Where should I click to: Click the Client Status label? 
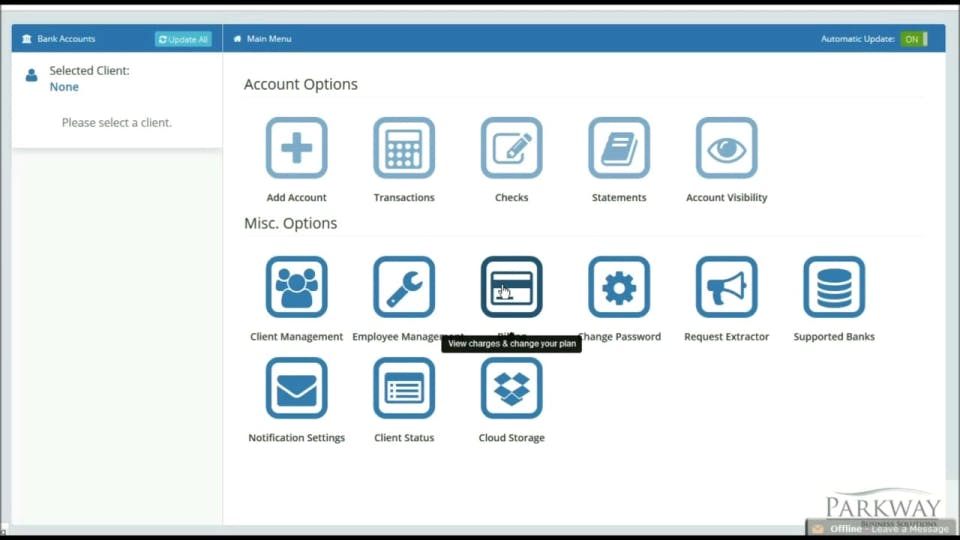point(404,438)
